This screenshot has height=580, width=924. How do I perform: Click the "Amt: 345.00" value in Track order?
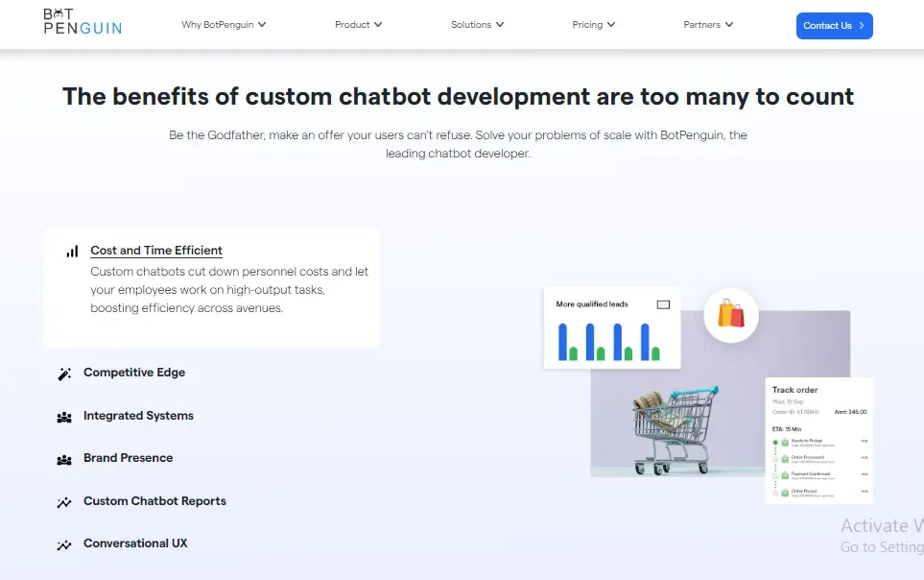pyautogui.click(x=850, y=412)
